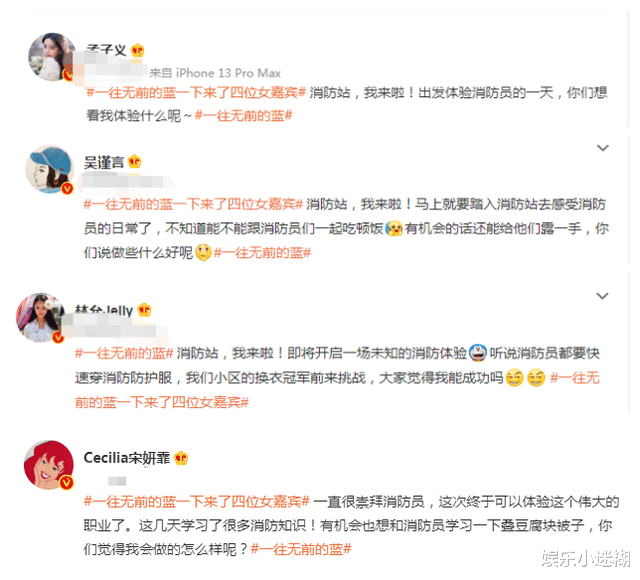Expand the chevron menu on 林允Jelly's post
The image size is (640, 580).
coord(603,296)
